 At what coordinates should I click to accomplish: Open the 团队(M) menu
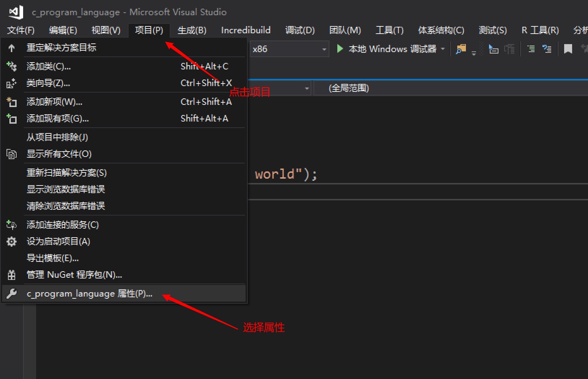tap(345, 30)
